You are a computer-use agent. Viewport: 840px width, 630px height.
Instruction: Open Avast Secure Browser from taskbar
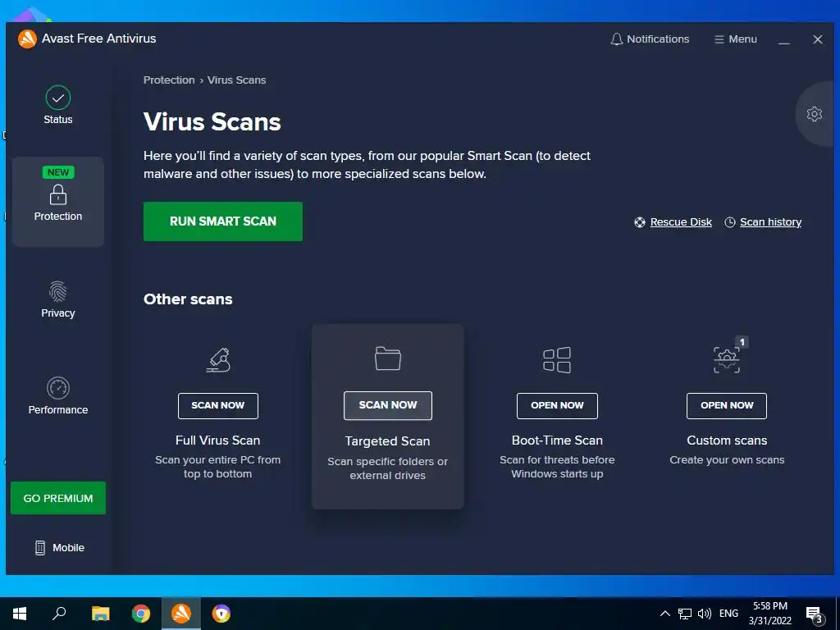[x=221, y=614]
